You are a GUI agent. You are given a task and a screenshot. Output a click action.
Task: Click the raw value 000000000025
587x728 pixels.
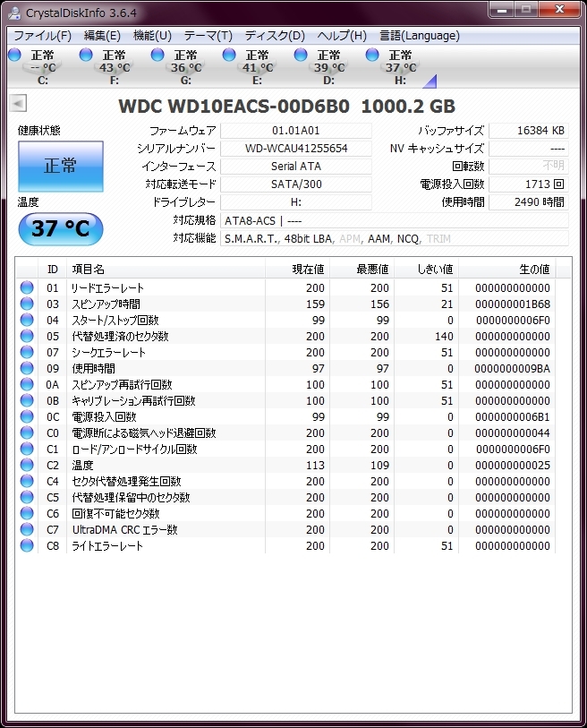click(x=513, y=466)
